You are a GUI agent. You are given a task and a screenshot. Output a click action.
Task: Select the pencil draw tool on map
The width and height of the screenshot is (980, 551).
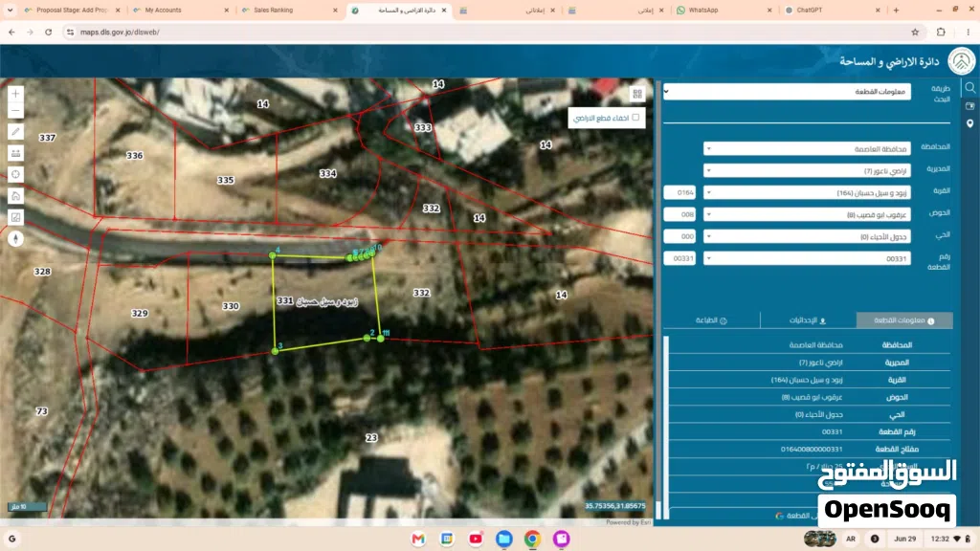15,132
